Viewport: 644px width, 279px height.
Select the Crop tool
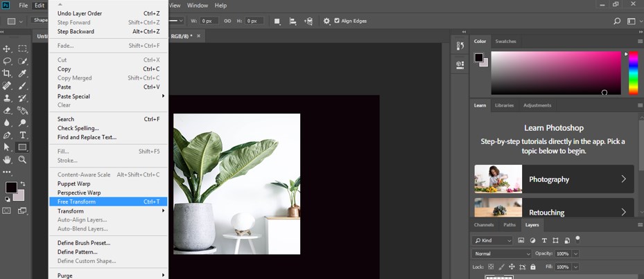(7, 73)
